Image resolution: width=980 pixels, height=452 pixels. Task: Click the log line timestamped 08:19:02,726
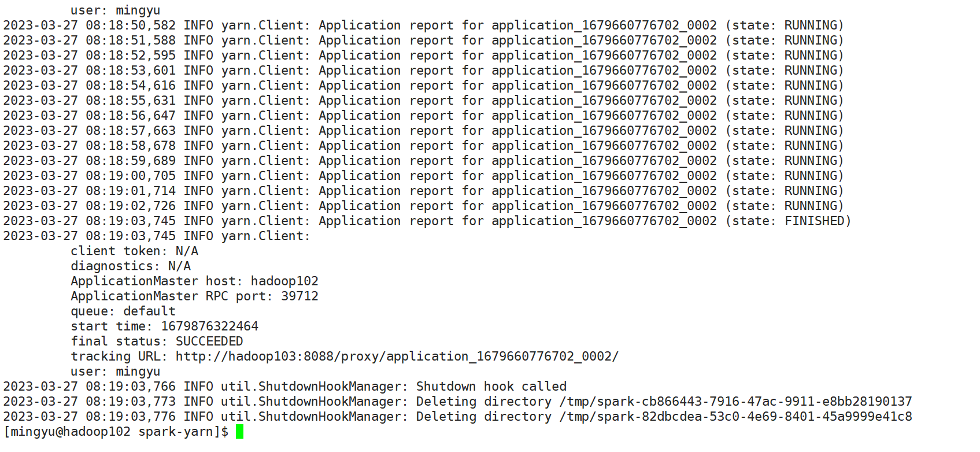(x=423, y=206)
